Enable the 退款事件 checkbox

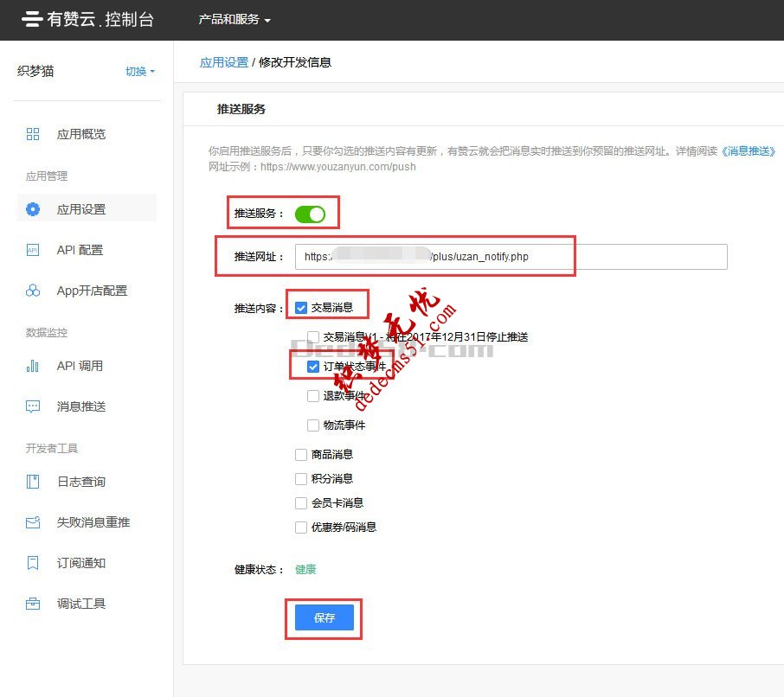pos(314,396)
